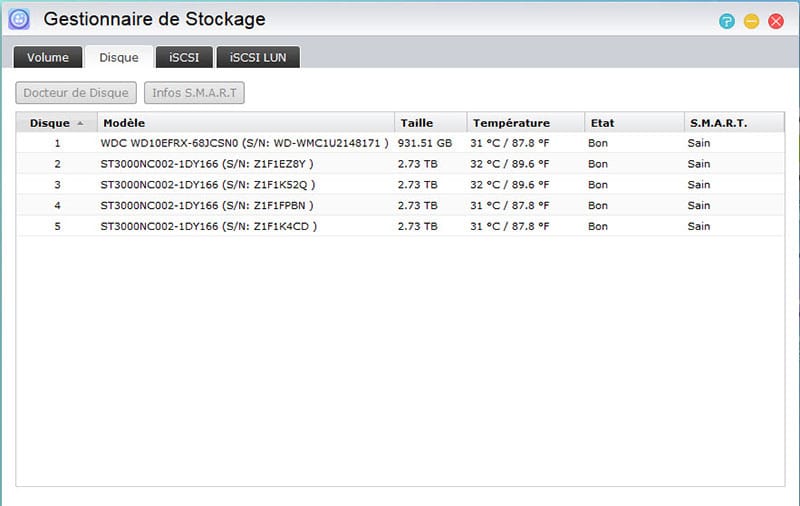The image size is (800, 506).
Task: Select disk 4 with serial Z1F1FPBN
Action: [400, 206]
